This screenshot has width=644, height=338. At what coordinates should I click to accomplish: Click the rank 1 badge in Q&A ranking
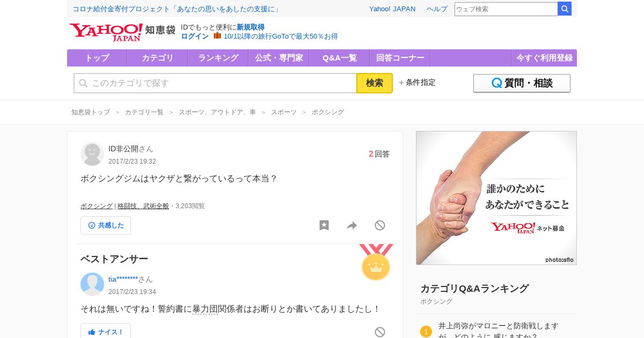(x=426, y=332)
